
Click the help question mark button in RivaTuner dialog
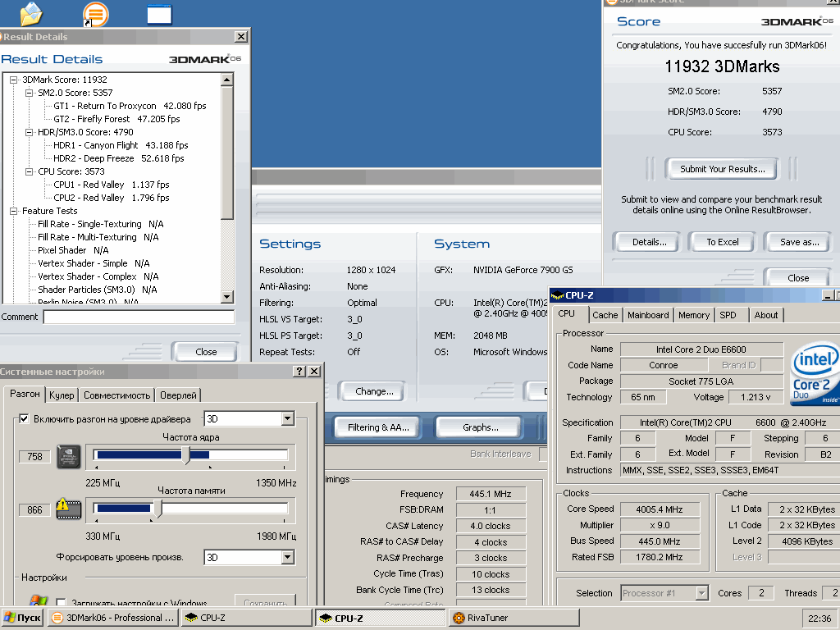coord(300,372)
